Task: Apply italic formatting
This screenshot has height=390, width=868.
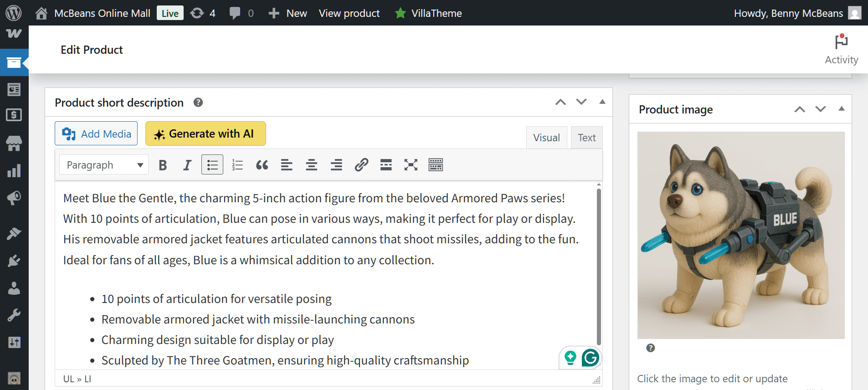Action: pos(187,165)
